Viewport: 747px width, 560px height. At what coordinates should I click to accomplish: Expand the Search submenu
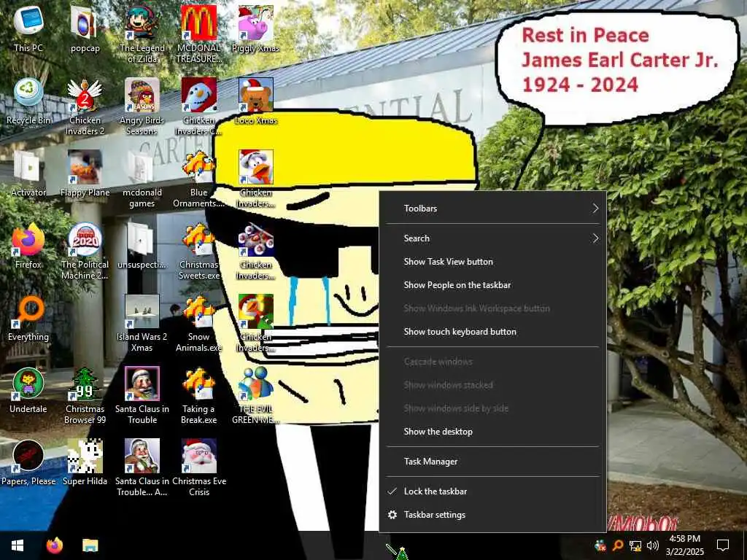click(492, 238)
